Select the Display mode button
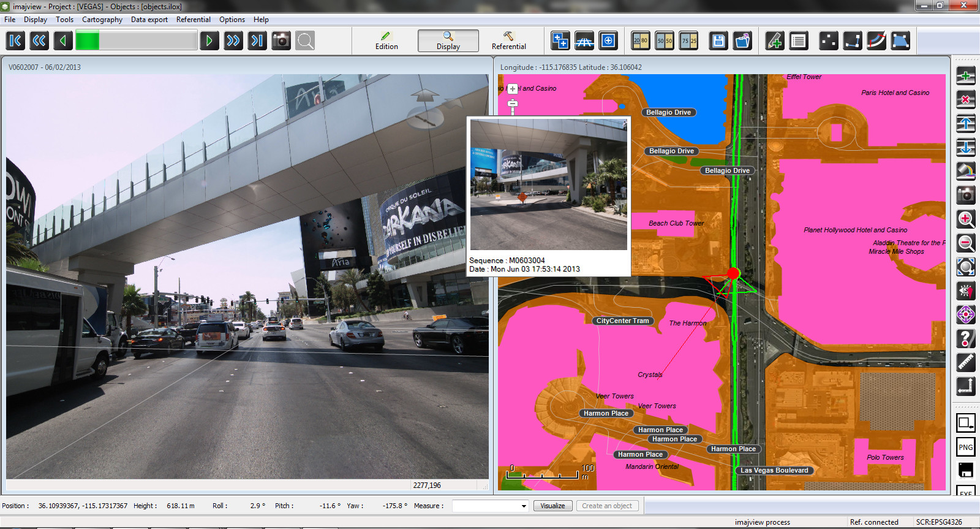The width and height of the screenshot is (980, 529). pos(448,40)
